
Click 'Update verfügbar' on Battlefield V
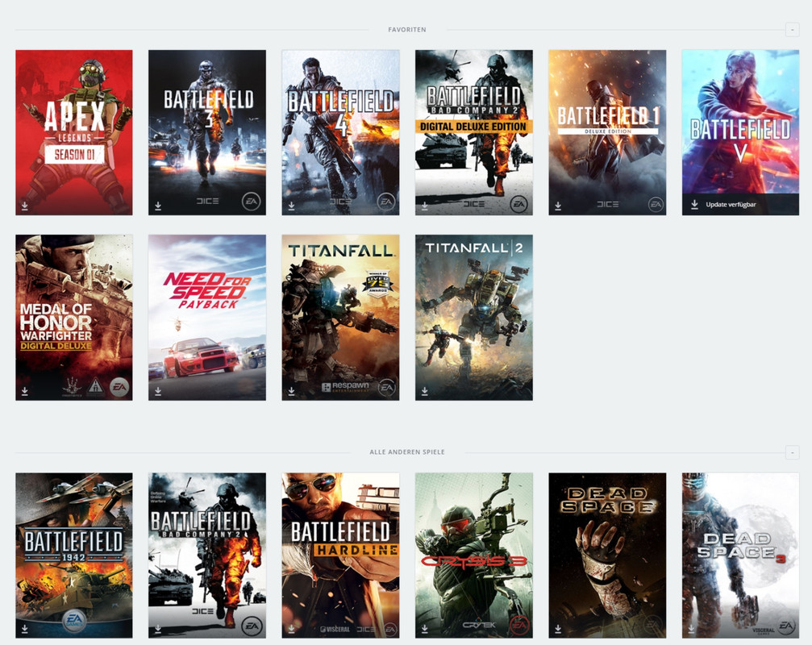pyautogui.click(x=731, y=205)
